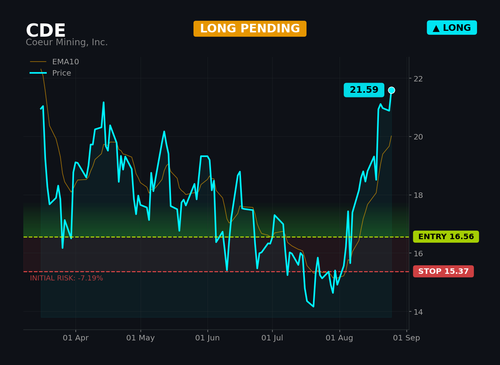Click the 01 Jul date label

[272, 338]
